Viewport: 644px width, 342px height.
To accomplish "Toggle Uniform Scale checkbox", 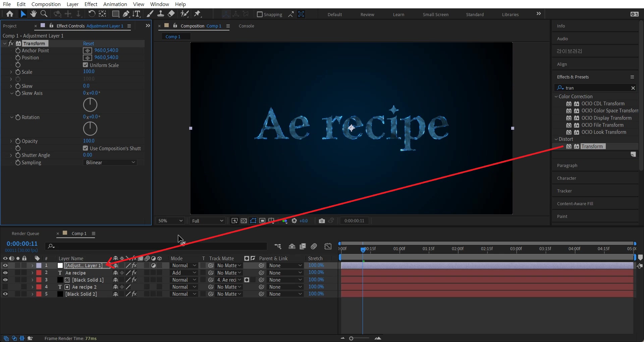I will pyautogui.click(x=86, y=65).
